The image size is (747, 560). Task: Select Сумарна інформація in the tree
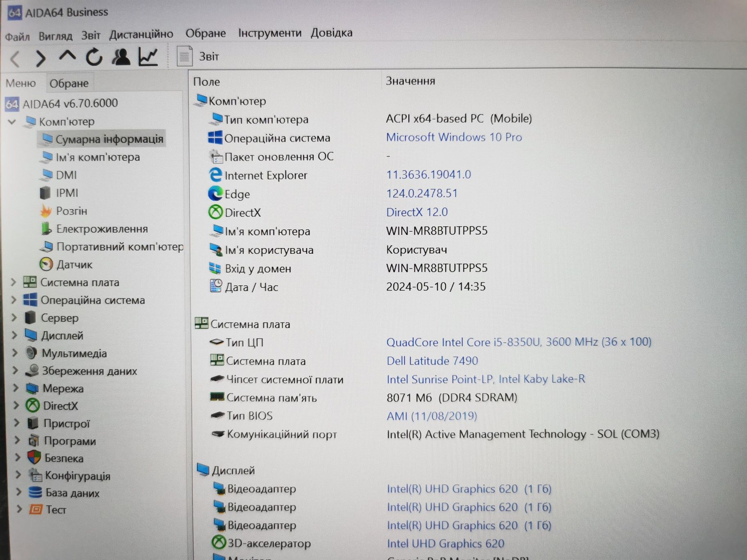[x=102, y=139]
